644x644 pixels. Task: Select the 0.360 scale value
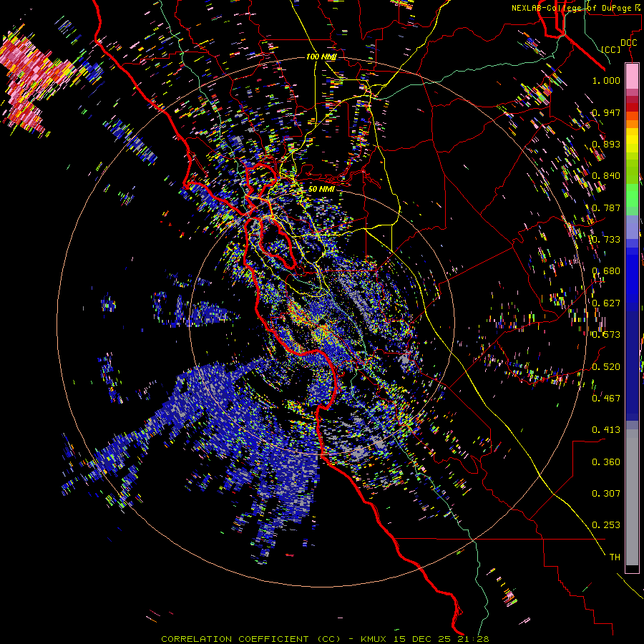point(606,462)
